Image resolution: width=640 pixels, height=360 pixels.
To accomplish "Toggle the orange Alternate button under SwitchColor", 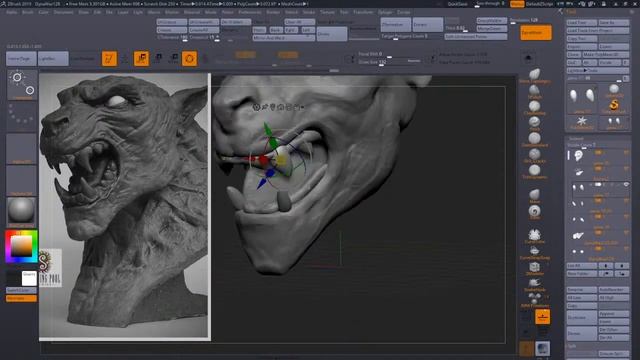I will coord(21,298).
